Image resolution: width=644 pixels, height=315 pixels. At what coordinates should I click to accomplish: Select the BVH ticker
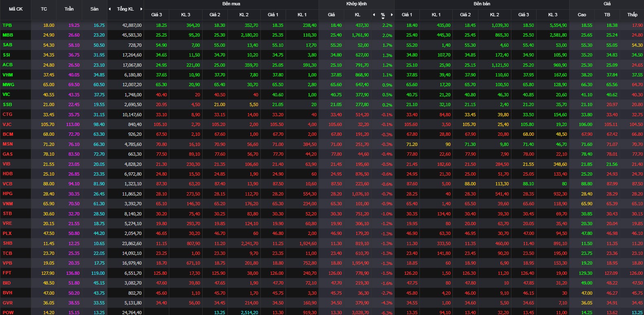click(x=7, y=293)
